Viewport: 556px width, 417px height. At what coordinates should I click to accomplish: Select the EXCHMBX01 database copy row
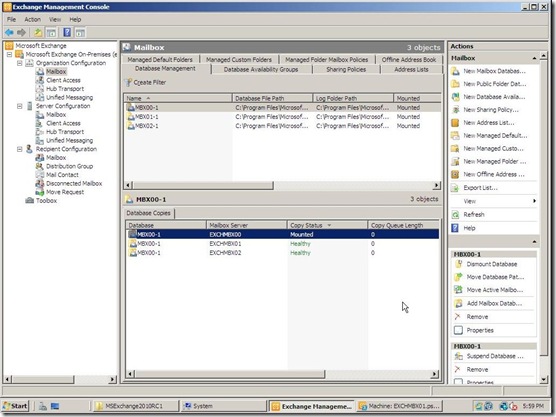click(x=283, y=244)
